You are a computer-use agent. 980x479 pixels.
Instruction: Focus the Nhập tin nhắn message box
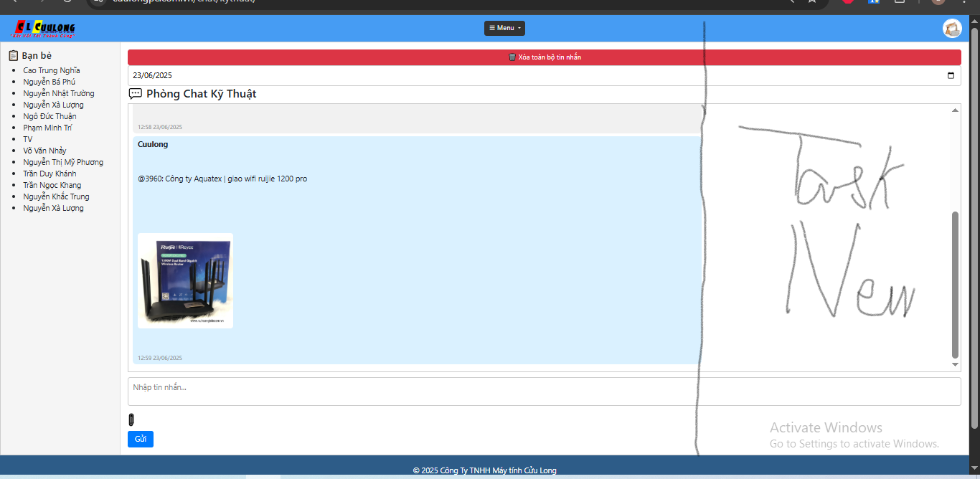(x=544, y=392)
